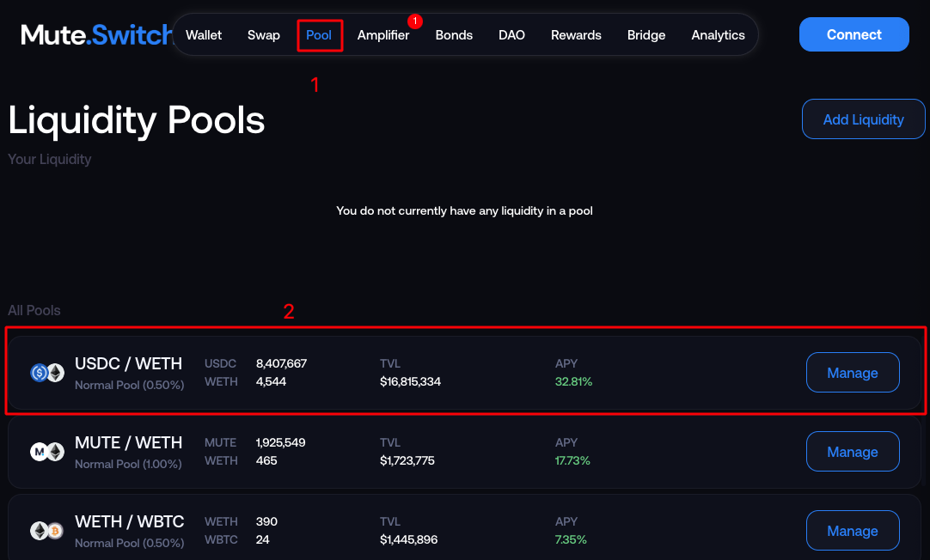The width and height of the screenshot is (930, 560).
Task: Click the no liquidity in a pool message
Action: tap(464, 211)
